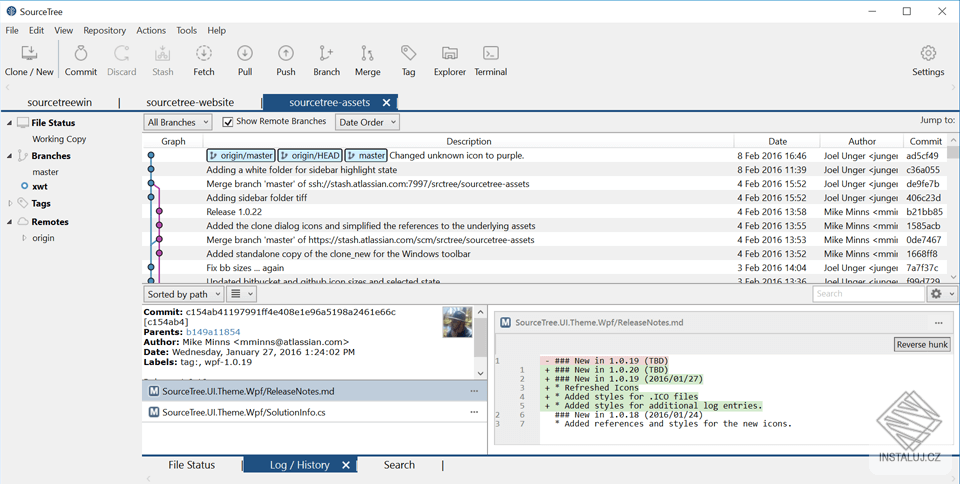Open parent commit link b149a11854
The image size is (960, 484).
213,332
